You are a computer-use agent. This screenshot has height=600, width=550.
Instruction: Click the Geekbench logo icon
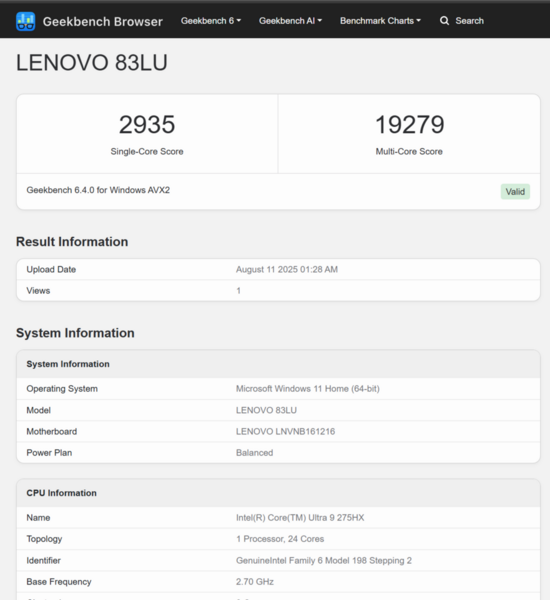coord(26,21)
